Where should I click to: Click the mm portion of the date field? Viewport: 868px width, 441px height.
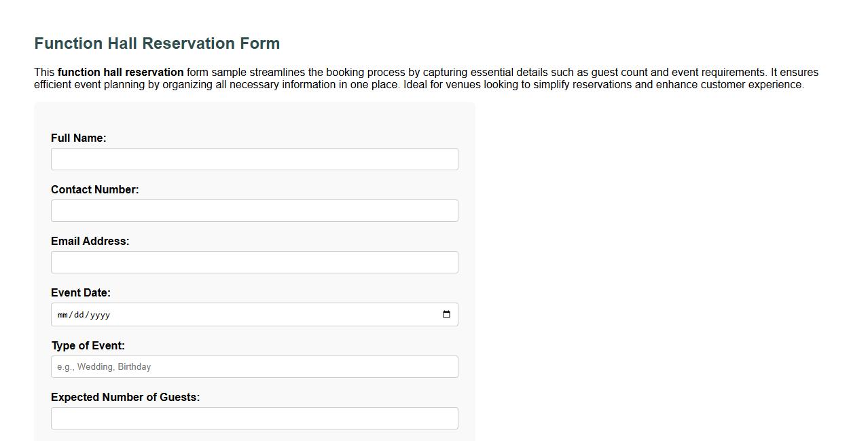click(62, 314)
